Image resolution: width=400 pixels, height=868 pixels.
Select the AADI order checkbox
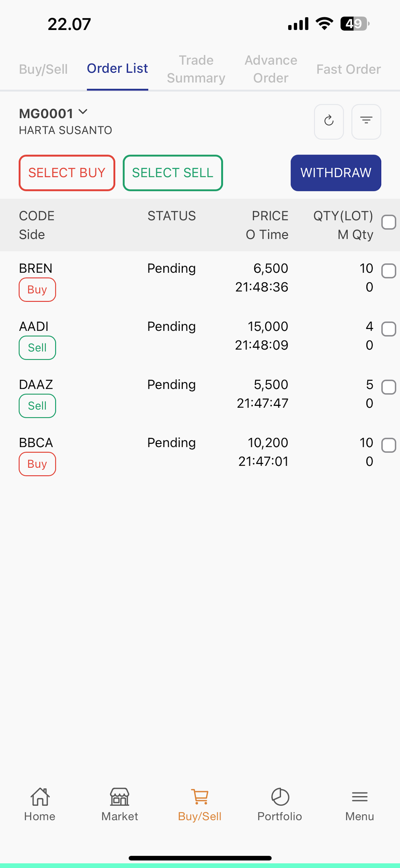388,329
